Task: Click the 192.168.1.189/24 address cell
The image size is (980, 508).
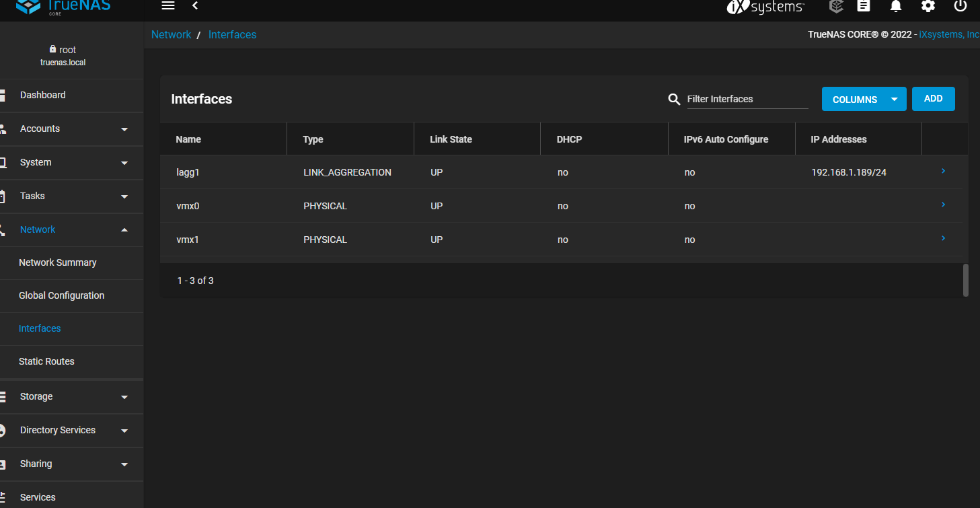Action: pyautogui.click(x=849, y=172)
